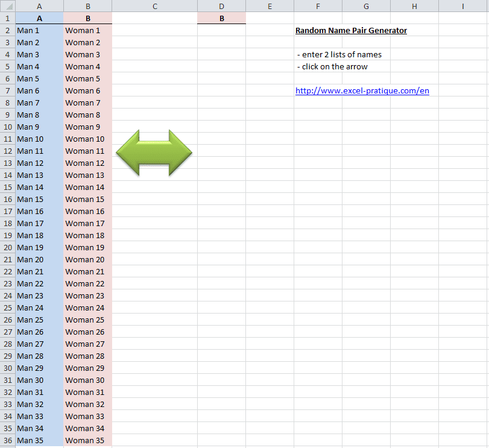
Task: Select row 20 header
Action: tap(8, 248)
